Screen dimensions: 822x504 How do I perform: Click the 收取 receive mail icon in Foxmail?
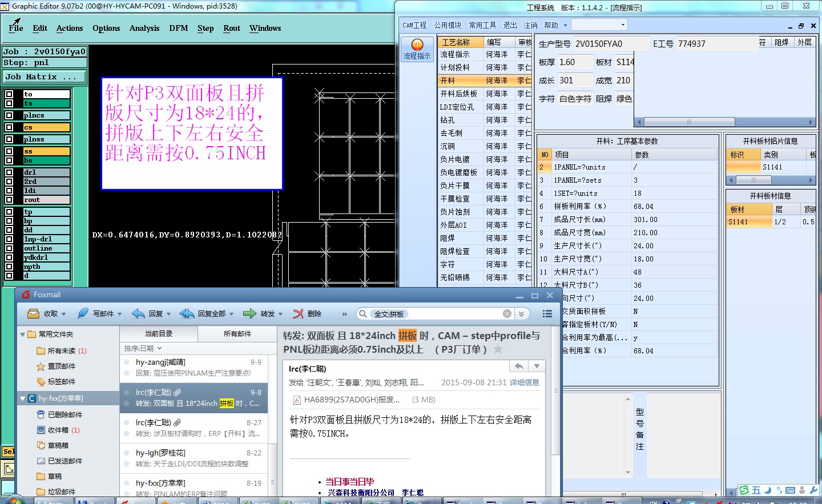[34, 314]
